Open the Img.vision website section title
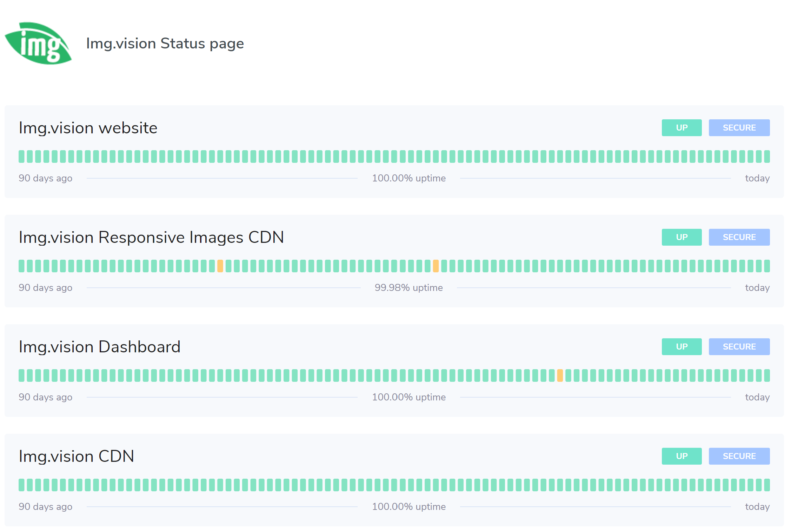The height and width of the screenshot is (532, 791). tap(88, 128)
